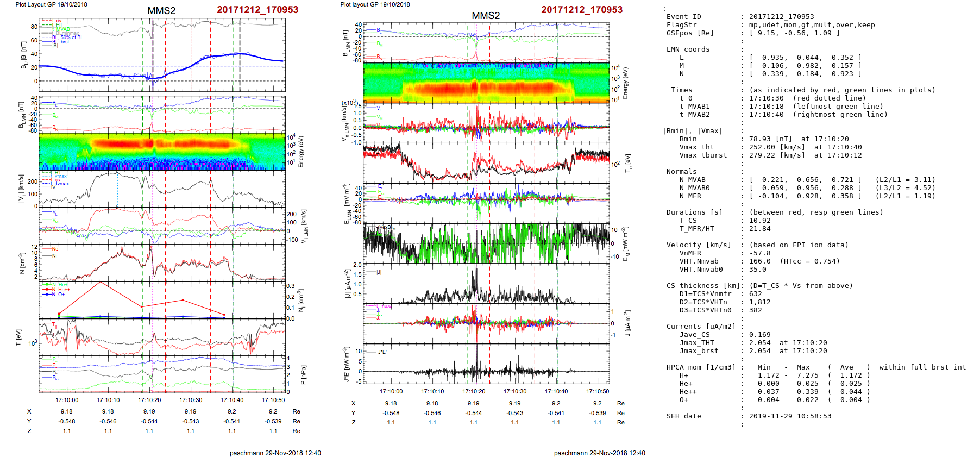The width and height of the screenshot is (980, 457).
Task: Select the VHT.Nmvab0 value 35.0
Action: click(758, 270)
